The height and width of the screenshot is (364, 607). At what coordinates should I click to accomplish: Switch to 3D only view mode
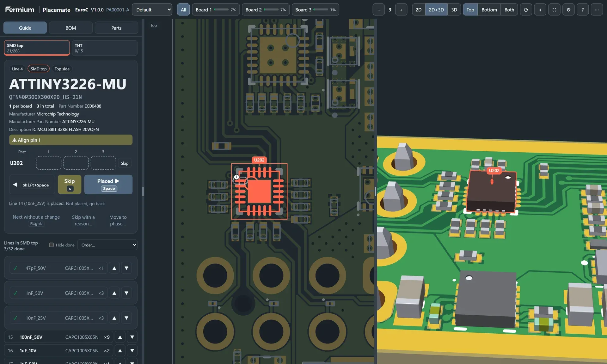(x=454, y=10)
